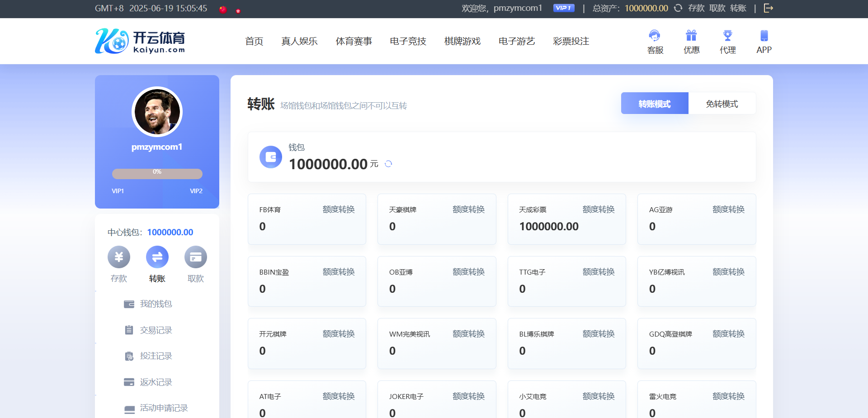Open 我的钱包 in the sidebar

point(156,304)
